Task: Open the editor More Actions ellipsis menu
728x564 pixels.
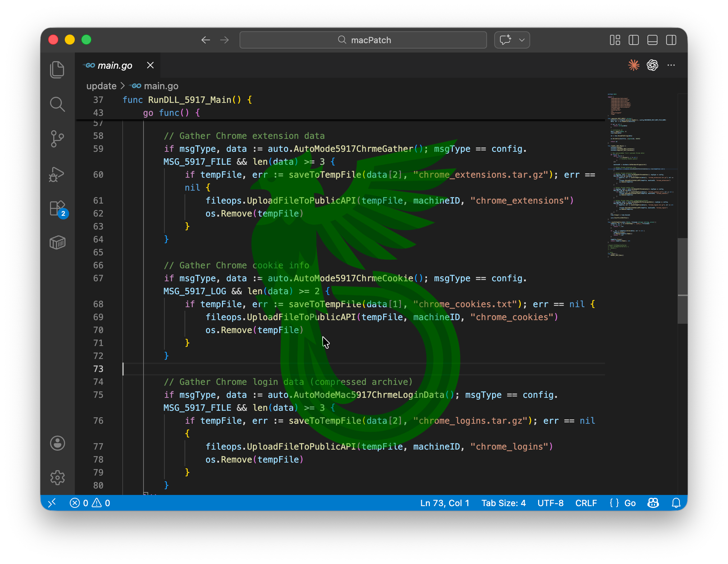Action: [x=671, y=65]
